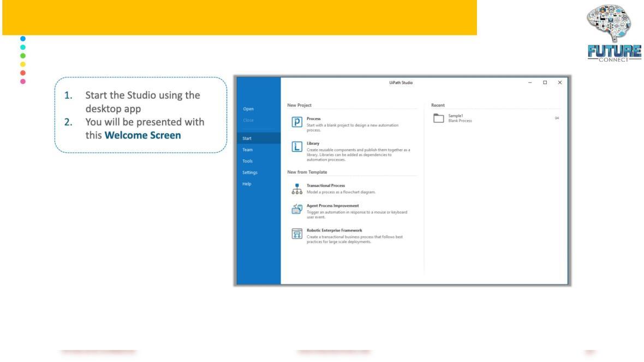This screenshot has height=362, width=644.
Task: Pin the Sample1 recent project
Action: pyautogui.click(x=557, y=118)
